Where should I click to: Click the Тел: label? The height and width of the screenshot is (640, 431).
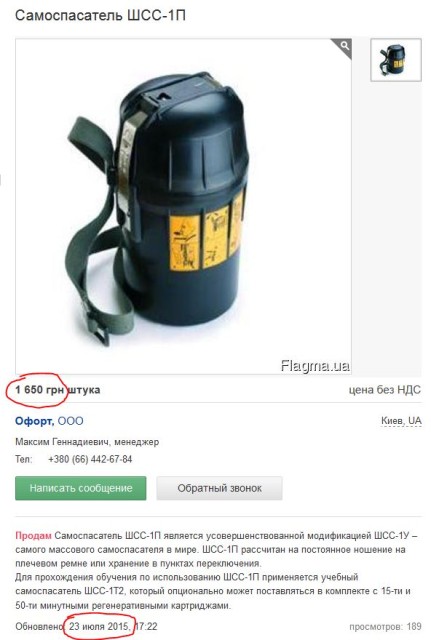pos(24,459)
